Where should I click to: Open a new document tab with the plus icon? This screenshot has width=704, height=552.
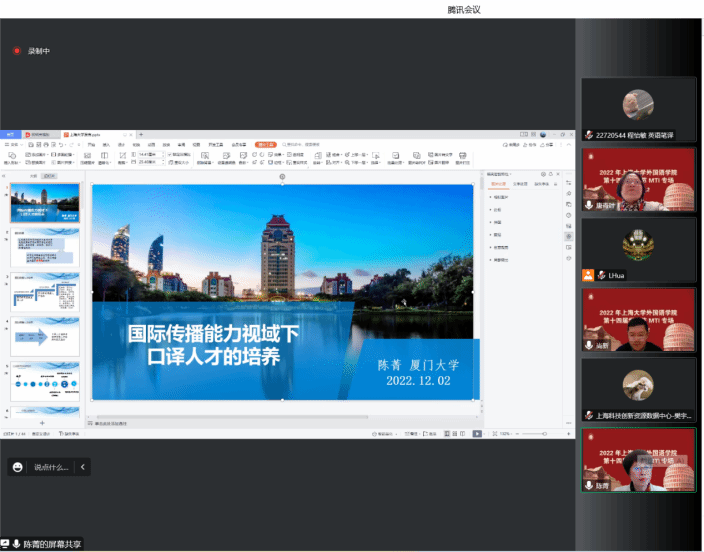click(141, 134)
